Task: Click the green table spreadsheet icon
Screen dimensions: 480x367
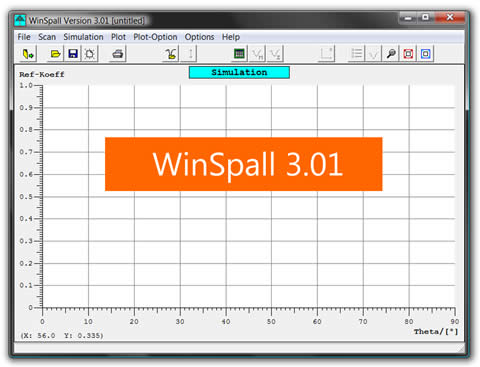Action: 239,54
